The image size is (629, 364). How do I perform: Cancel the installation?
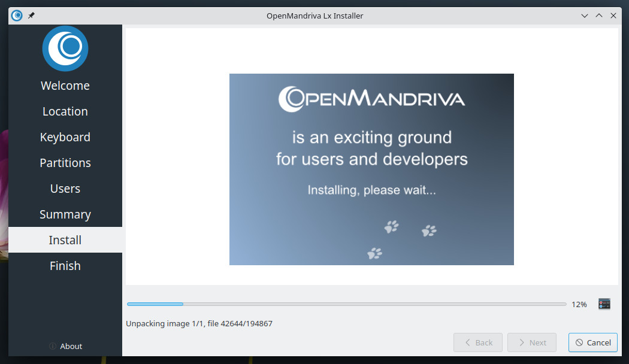click(x=593, y=342)
